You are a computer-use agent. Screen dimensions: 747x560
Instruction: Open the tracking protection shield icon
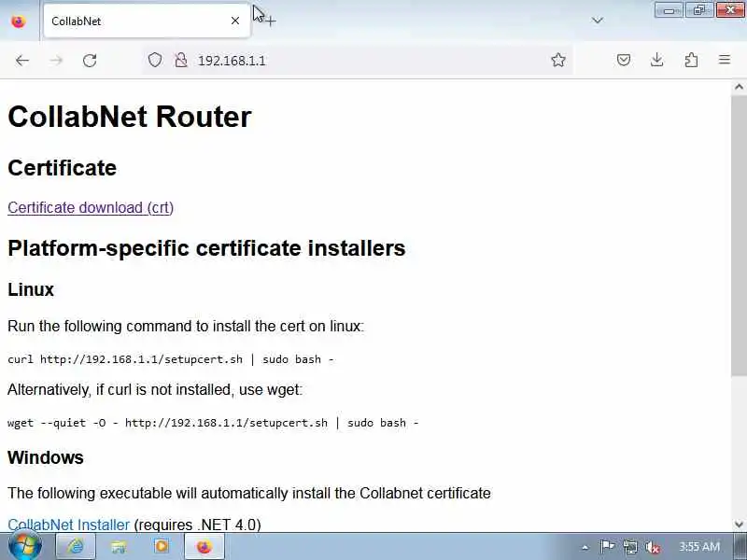(x=155, y=60)
